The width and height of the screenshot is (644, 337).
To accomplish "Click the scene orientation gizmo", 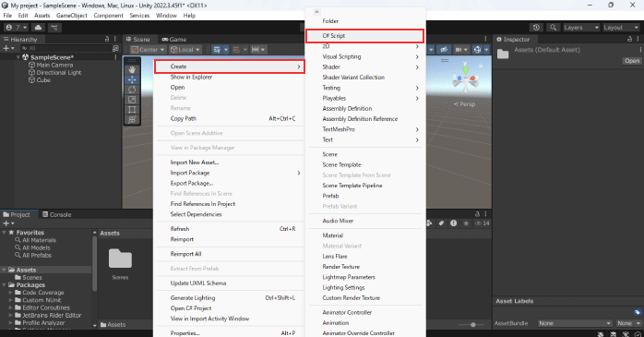I will 465,78.
